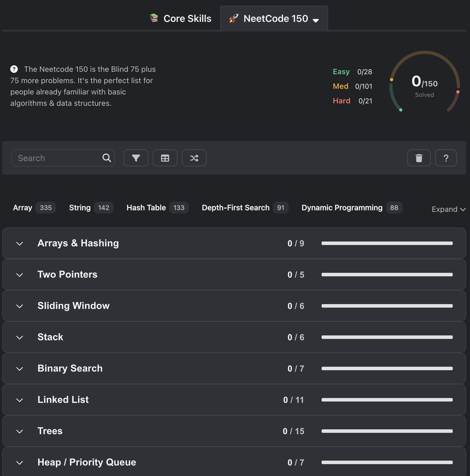Screen dimensions: 470x476
Task: Expand the Sliding Window section chevron
Action: point(20,306)
